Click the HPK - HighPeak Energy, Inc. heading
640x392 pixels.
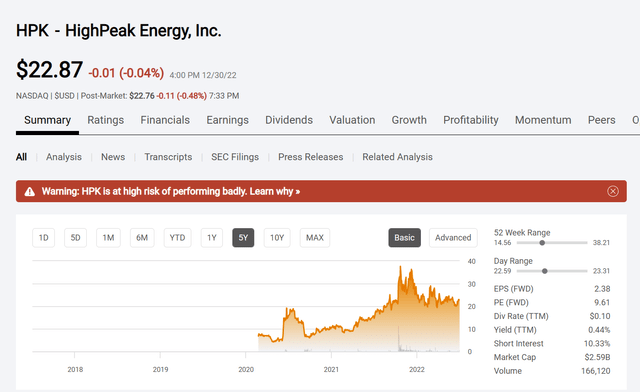point(118,31)
